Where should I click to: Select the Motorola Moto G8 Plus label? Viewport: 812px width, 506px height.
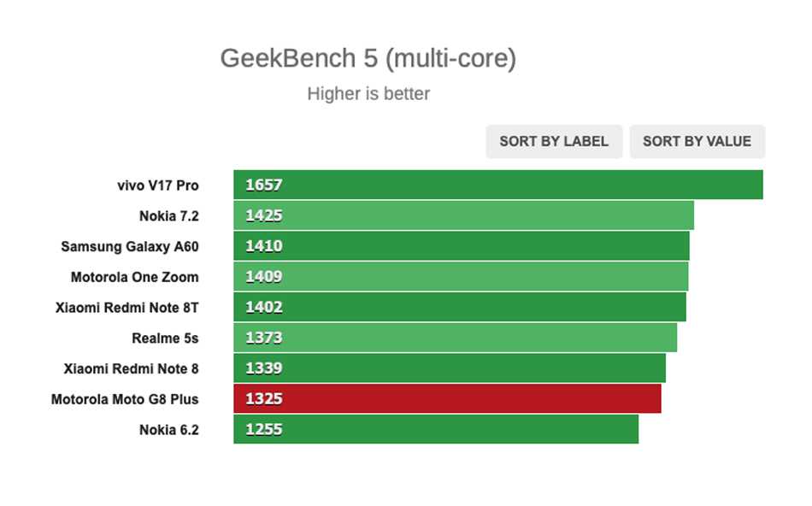pos(125,399)
